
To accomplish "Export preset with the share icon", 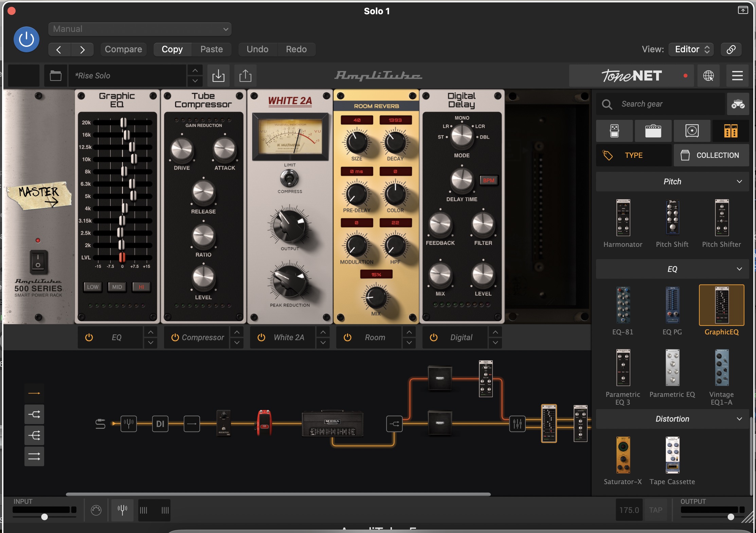I will point(245,75).
